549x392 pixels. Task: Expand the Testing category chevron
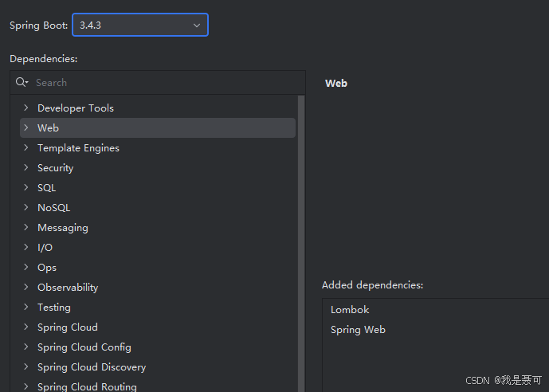click(26, 308)
